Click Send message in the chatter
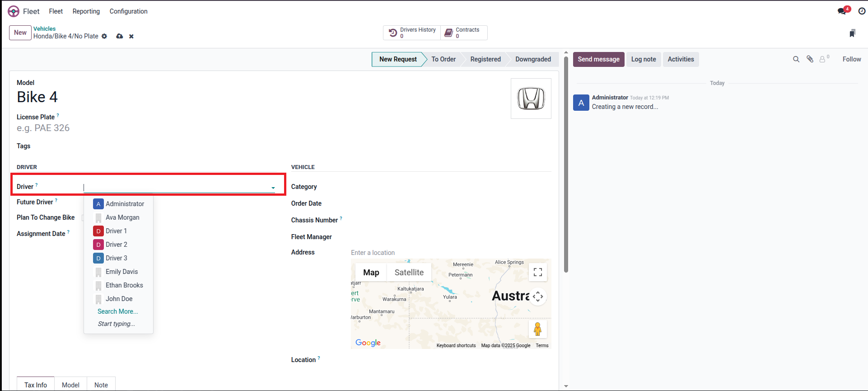The width and height of the screenshot is (868, 391). tap(599, 59)
